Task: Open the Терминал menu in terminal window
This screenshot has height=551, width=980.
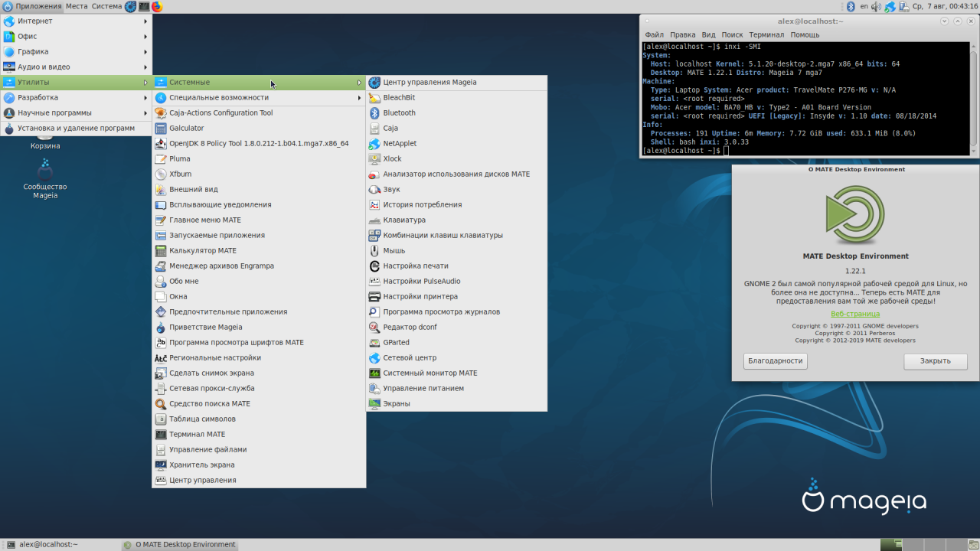Action: point(766,34)
